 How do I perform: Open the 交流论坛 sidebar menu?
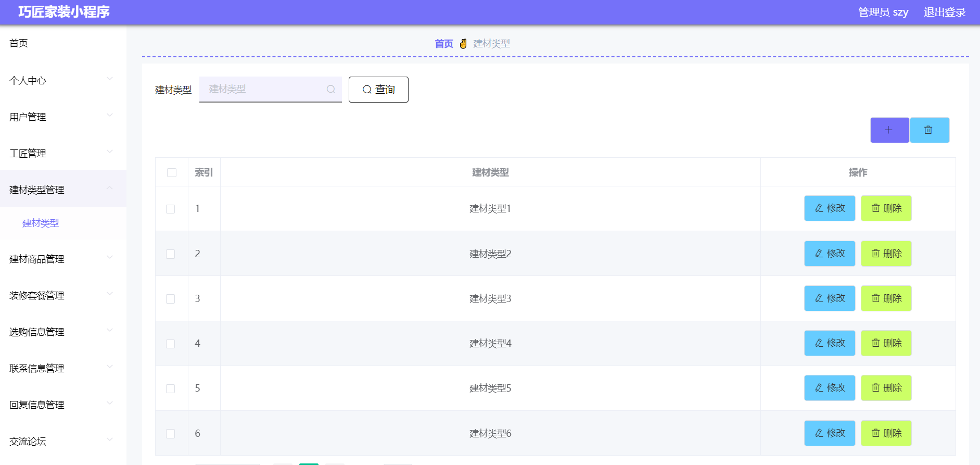tap(63, 442)
